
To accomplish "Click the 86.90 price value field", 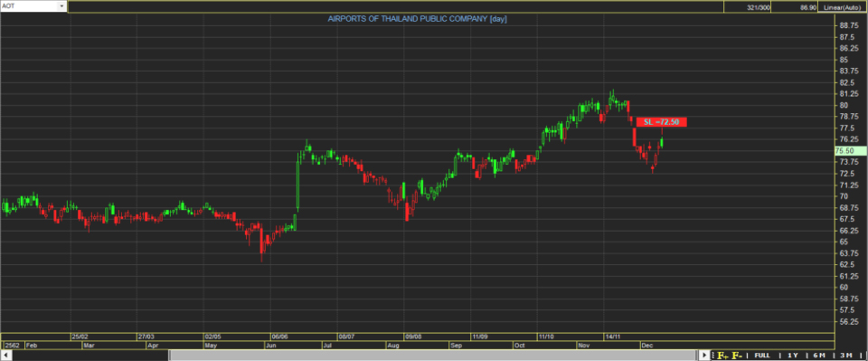I will click(794, 6).
